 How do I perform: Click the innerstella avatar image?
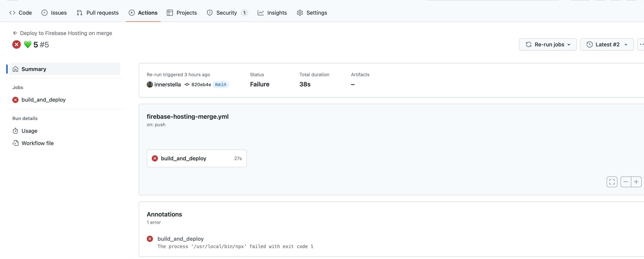coord(150,84)
